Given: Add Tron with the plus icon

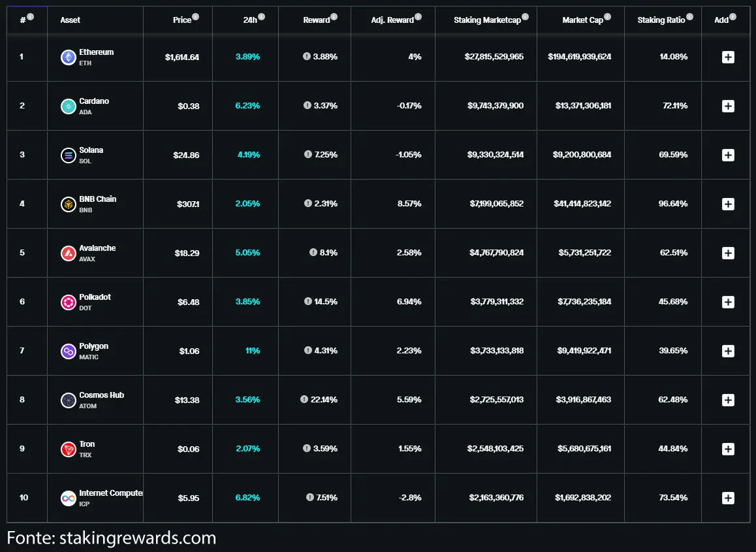Looking at the screenshot, I should coord(728,449).
